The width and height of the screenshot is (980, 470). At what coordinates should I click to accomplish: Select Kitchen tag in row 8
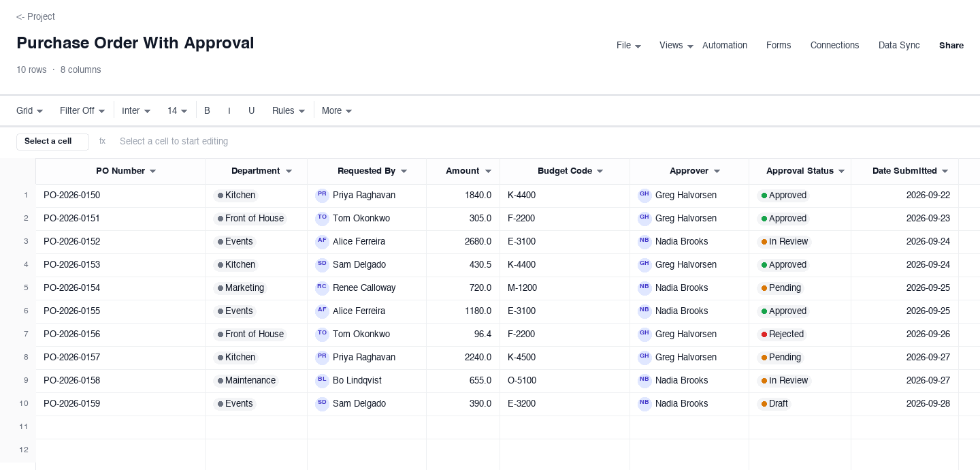pos(235,358)
